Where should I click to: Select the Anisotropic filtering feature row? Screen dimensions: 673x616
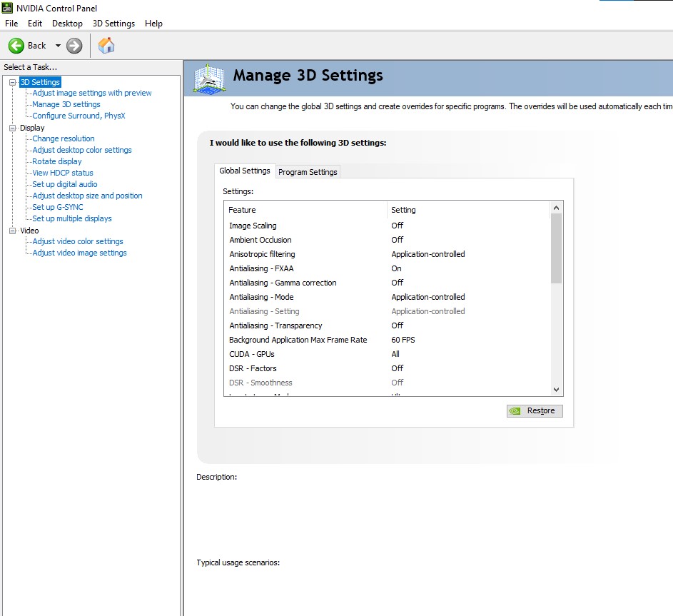(387, 254)
